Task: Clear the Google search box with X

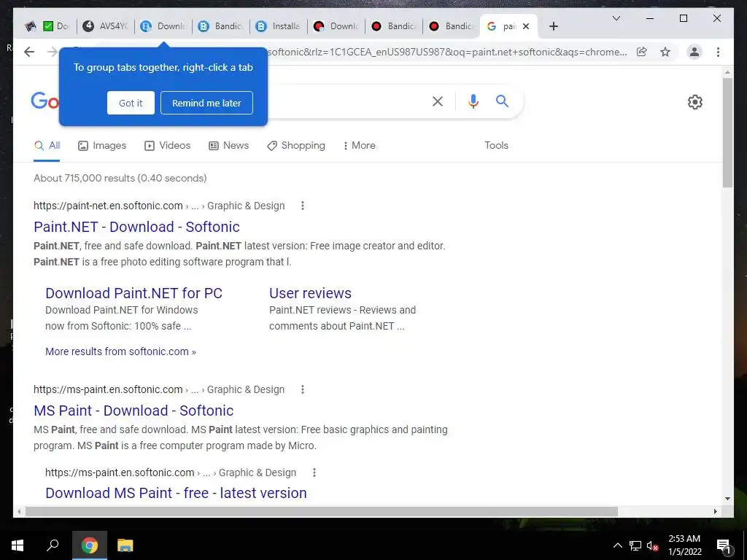Action: pyautogui.click(x=438, y=101)
